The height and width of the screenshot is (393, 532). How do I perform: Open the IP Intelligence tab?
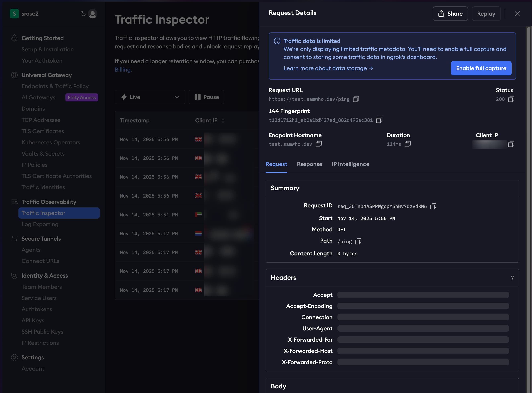(x=350, y=164)
